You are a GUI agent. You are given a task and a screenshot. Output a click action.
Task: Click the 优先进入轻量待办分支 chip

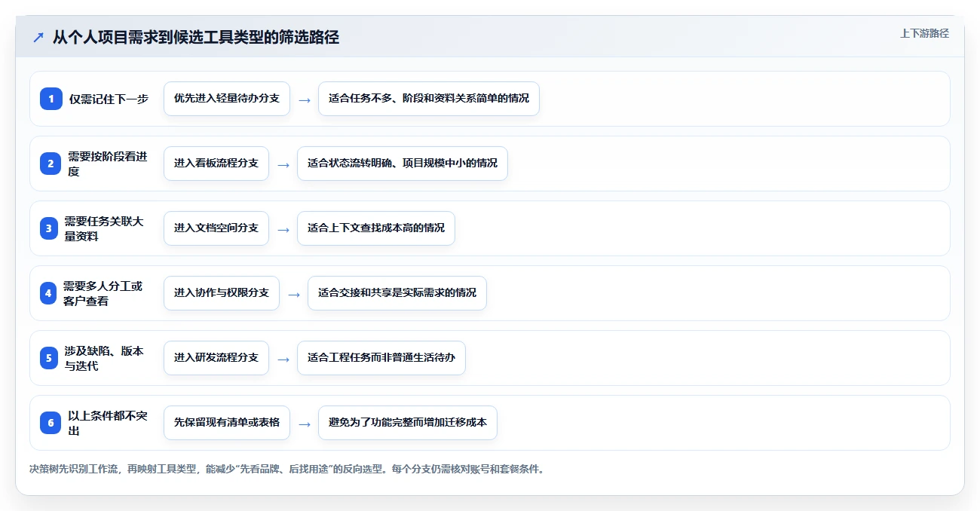227,99
